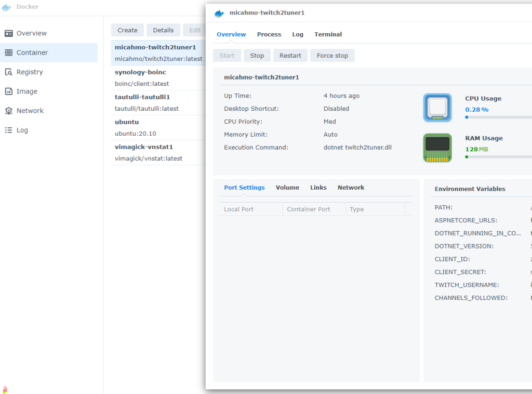Select vimagick-vnstat1 container row
Image resolution: width=532 pixels, height=394 pixels.
[x=158, y=153]
